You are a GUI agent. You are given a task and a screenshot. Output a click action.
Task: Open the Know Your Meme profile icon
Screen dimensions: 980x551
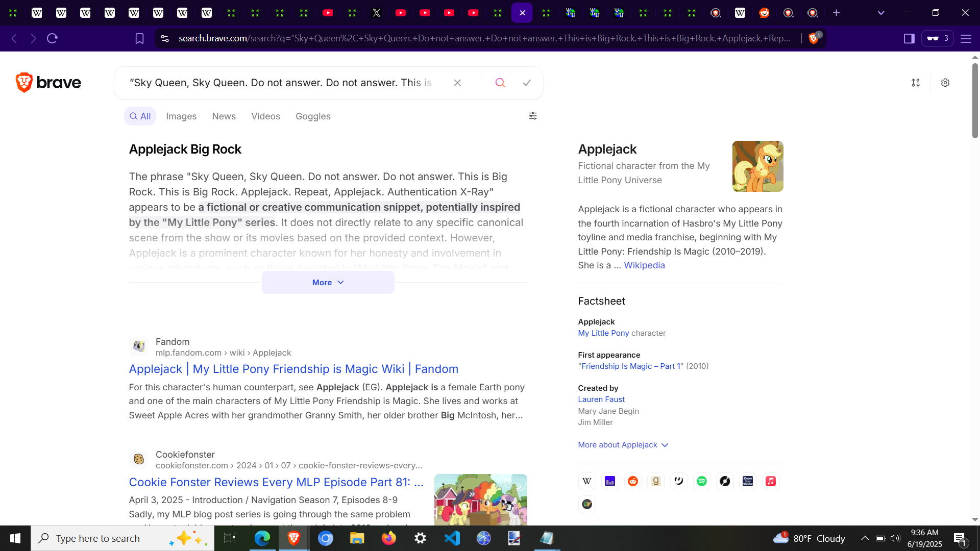pos(748,481)
